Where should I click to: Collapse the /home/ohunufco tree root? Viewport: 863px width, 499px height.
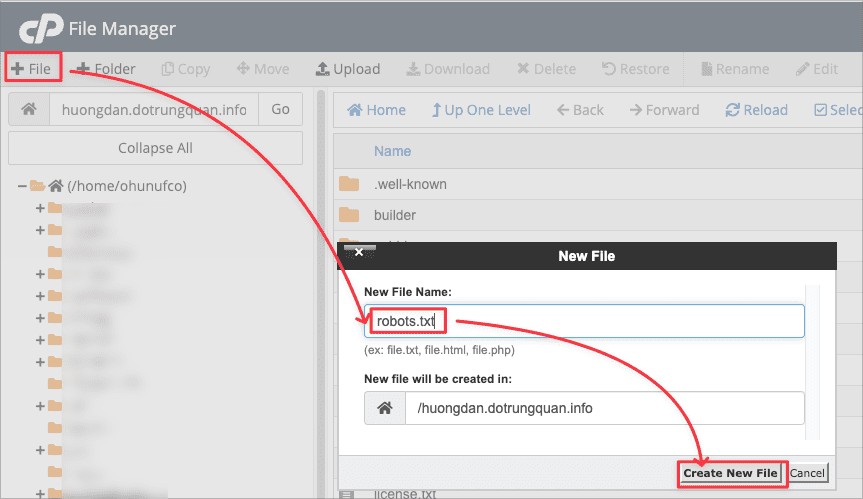pos(22,187)
